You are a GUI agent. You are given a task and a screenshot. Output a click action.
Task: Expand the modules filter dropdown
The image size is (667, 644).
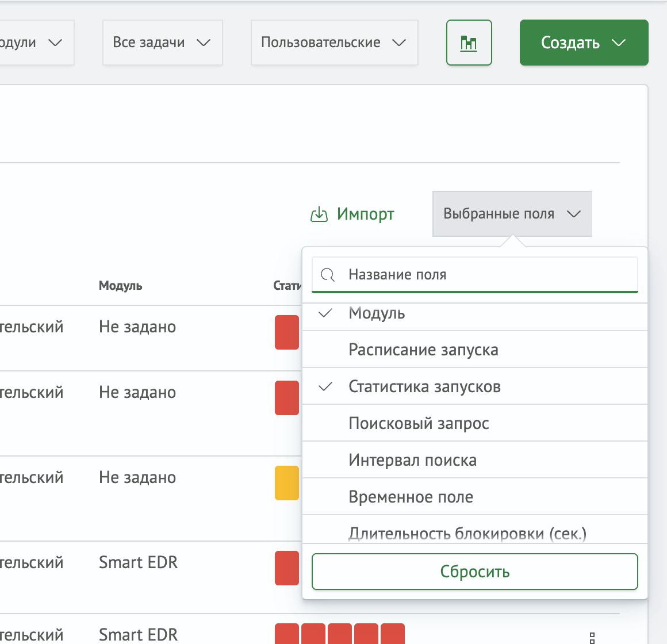click(36, 43)
